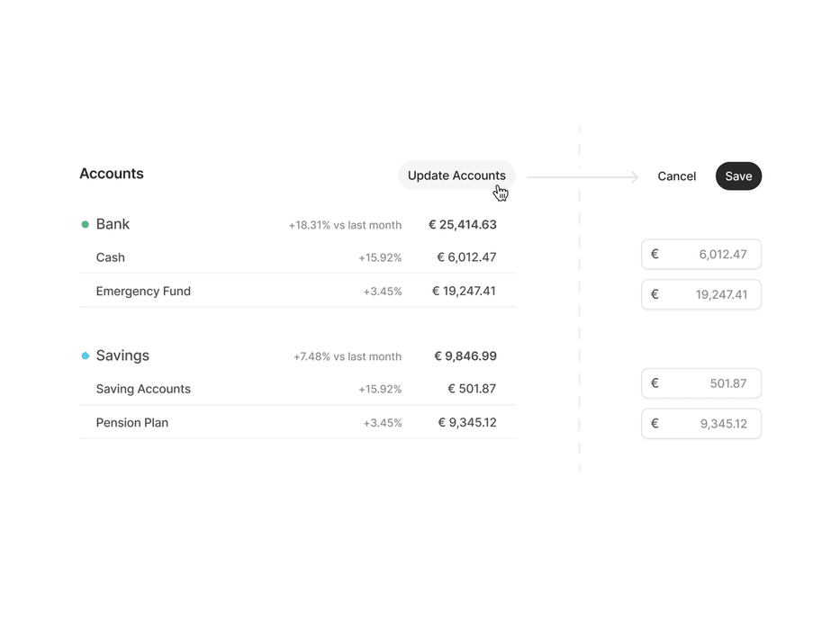Screen dimensions: 840x630
Task: Click the Savings group heading
Action: pos(122,355)
